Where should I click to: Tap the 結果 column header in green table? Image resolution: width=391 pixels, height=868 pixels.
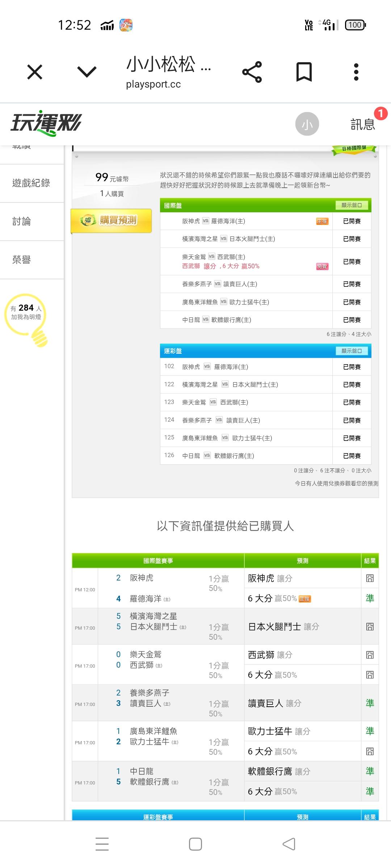point(370,561)
